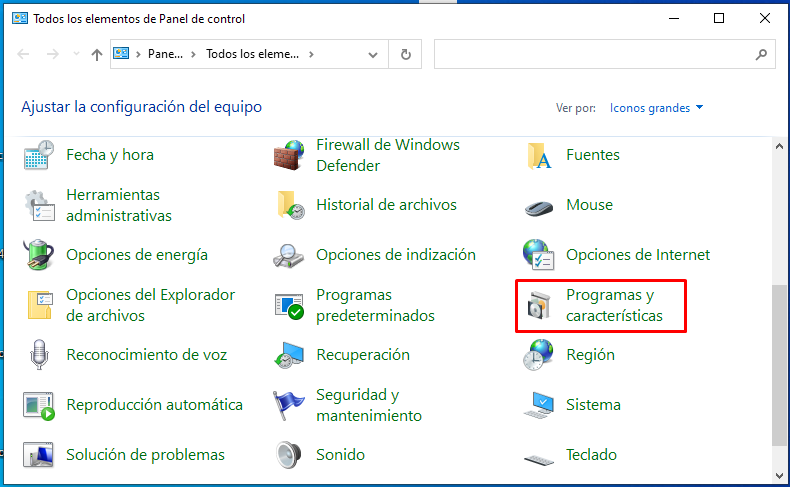
Task: Click the Mouse icon
Action: click(539, 206)
